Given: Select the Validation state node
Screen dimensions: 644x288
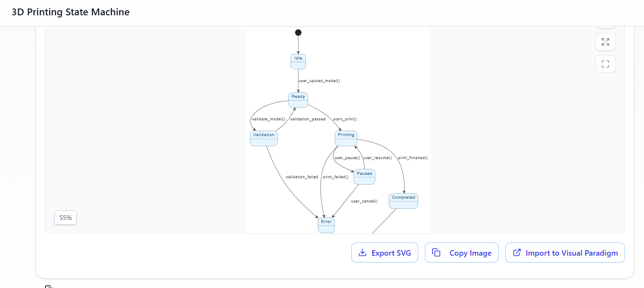Looking at the screenshot, I should coord(264,138).
